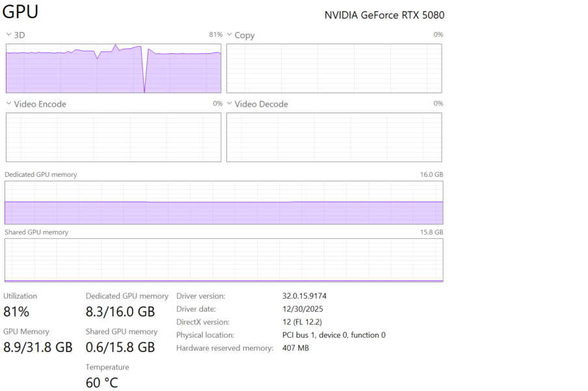Click the Shared GPU memory graph

[x=224, y=260]
